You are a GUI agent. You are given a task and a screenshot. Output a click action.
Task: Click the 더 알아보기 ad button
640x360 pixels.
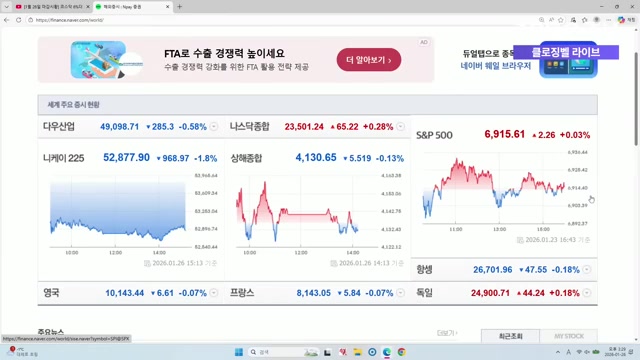pos(369,60)
